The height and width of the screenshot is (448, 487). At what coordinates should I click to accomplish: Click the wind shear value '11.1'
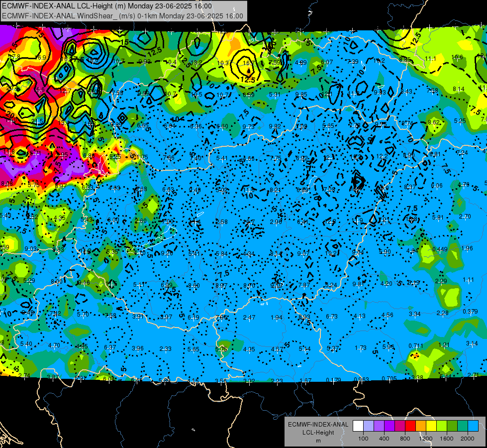(x=430, y=58)
